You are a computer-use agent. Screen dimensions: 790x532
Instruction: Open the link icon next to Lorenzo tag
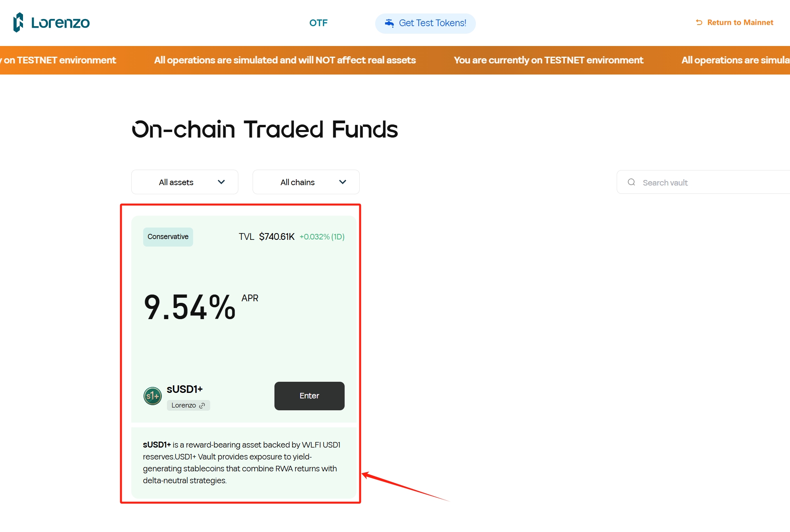[202, 406]
